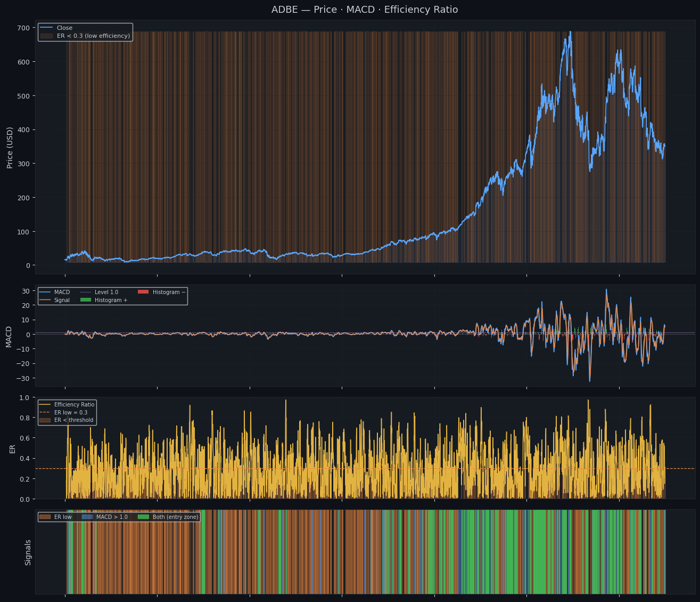Image resolution: width=700 pixels, height=602 pixels.
Task: Click the 300 tick on the price axis
Action: pos(24,164)
